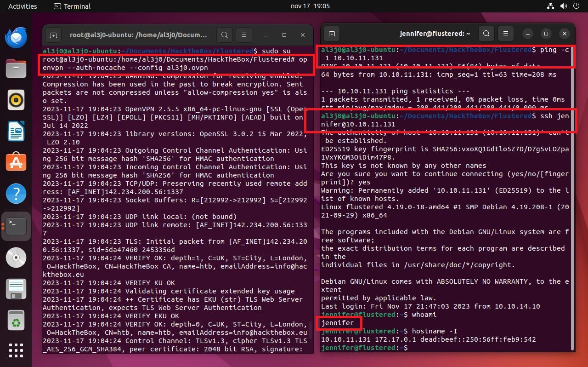Open LibreOffice Writer from the dock
The height and width of the screenshot is (367, 588).
point(16,131)
